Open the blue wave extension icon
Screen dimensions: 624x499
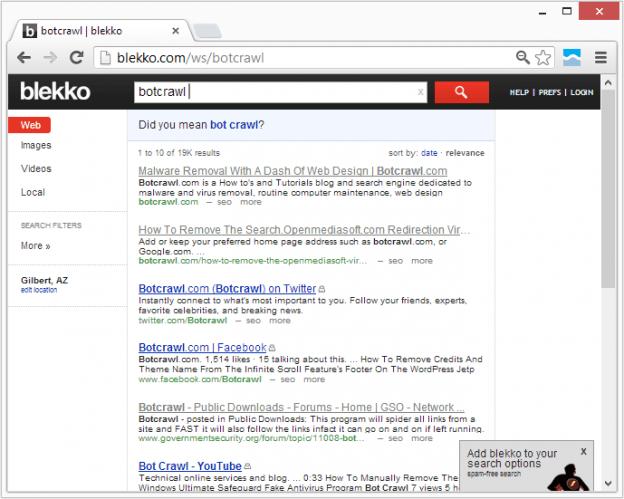(x=571, y=58)
